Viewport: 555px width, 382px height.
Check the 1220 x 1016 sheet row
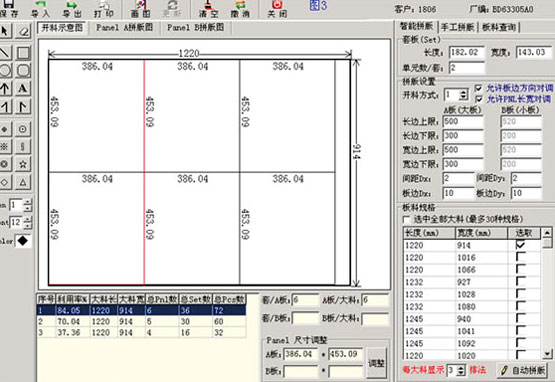tap(521, 256)
